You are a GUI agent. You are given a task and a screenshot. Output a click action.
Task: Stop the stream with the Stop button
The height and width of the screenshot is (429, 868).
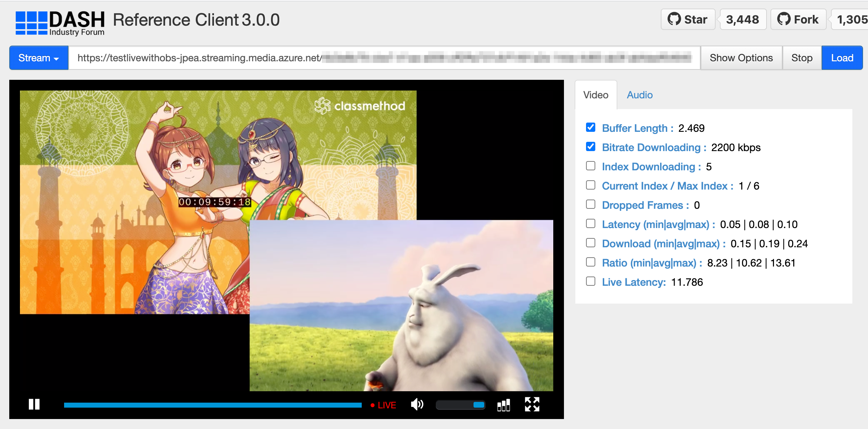tap(802, 58)
